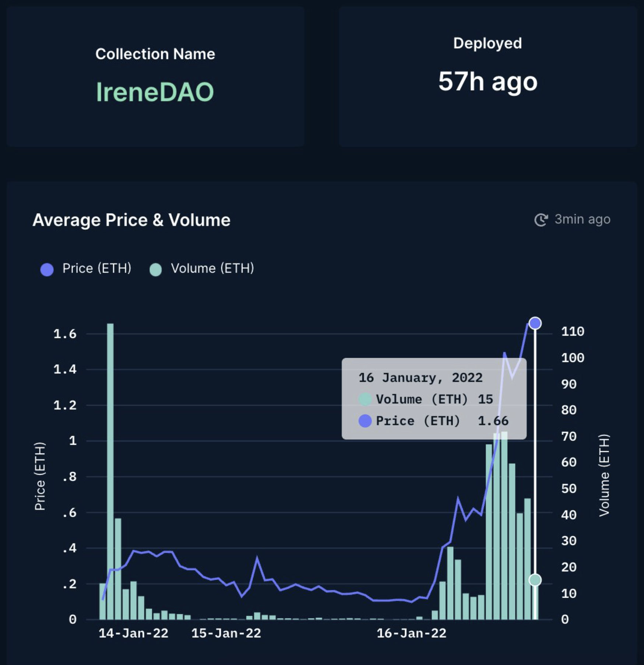
Task: Click the refresh icon beside "3min ago"
Action: click(x=541, y=220)
